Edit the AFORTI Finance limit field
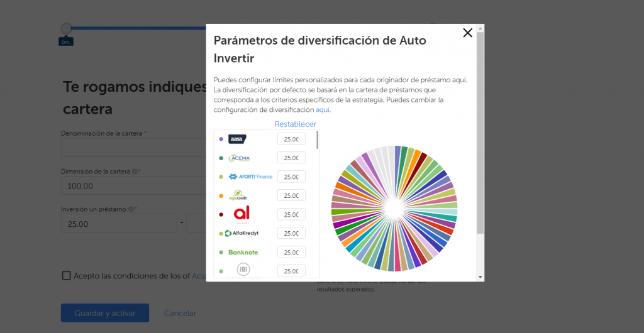This screenshot has height=333, width=644. pos(291,177)
